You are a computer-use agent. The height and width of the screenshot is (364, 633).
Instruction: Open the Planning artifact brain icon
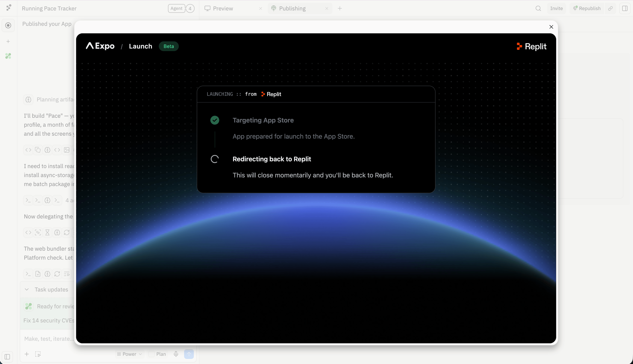[x=28, y=99]
